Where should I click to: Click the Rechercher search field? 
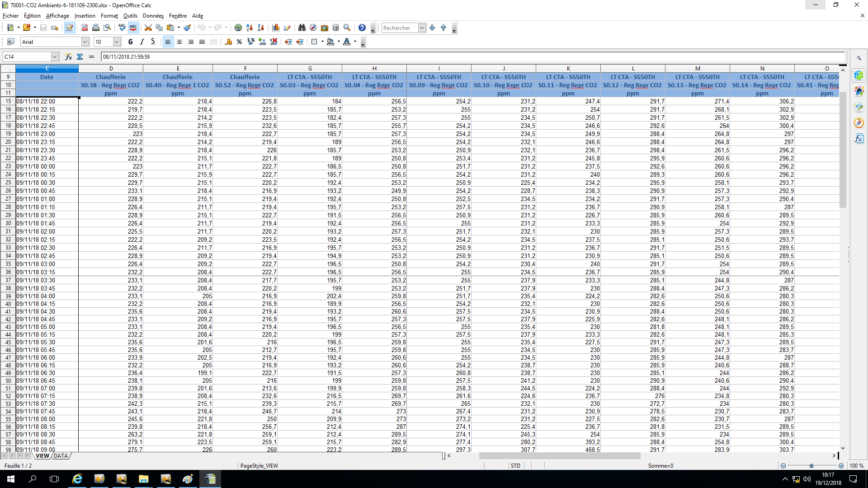tap(400, 28)
